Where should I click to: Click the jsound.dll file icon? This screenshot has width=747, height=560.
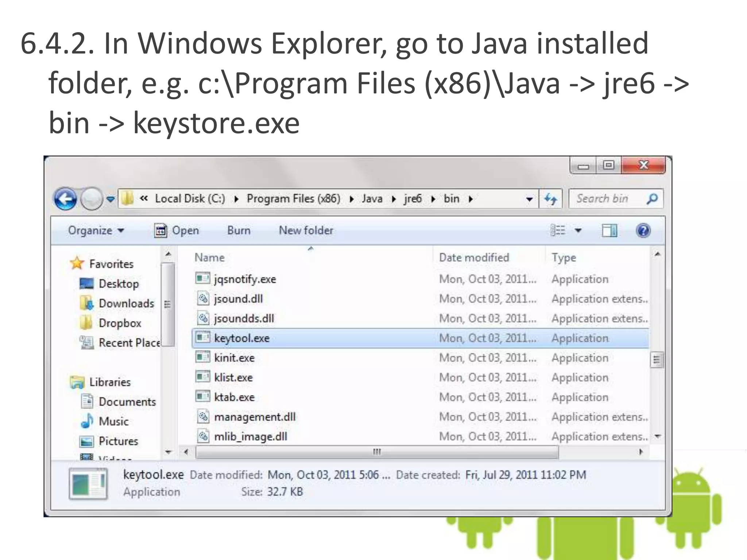[203, 298]
